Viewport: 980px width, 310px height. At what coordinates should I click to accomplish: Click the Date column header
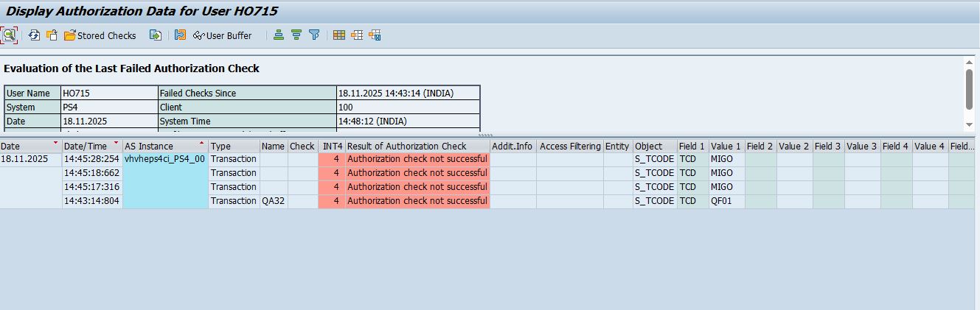[22, 146]
